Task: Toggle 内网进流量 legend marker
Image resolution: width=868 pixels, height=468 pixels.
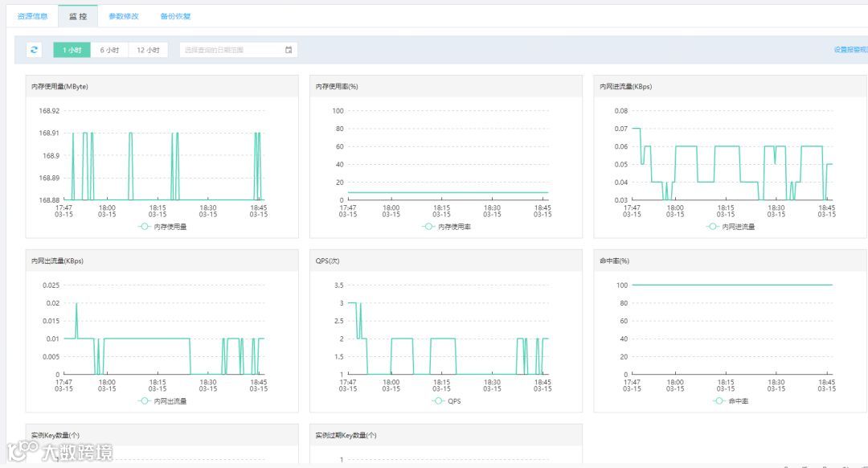Action: [x=712, y=227]
